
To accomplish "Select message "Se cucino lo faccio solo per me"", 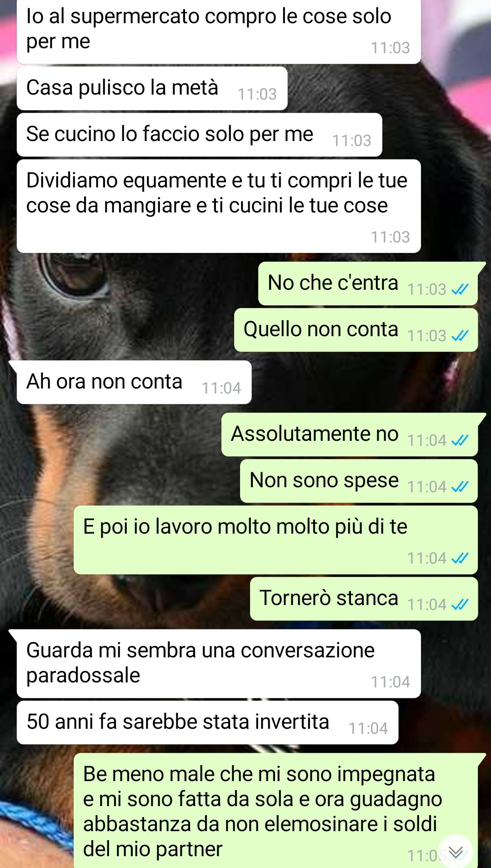I will [200, 135].
